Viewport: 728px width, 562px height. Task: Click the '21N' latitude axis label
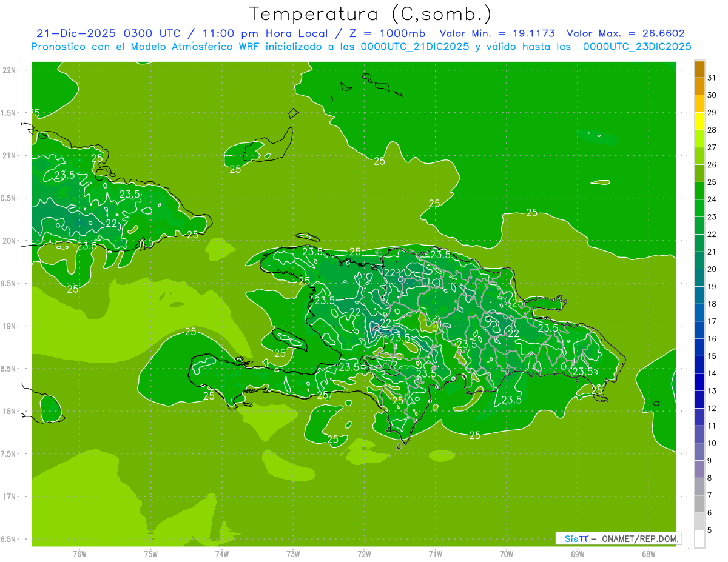pos(9,155)
